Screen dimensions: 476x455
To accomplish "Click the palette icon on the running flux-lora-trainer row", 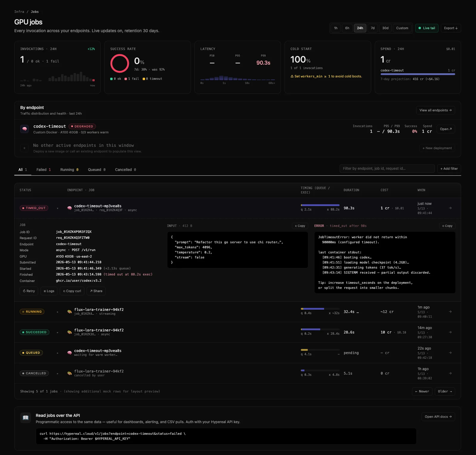I will click(69, 312).
